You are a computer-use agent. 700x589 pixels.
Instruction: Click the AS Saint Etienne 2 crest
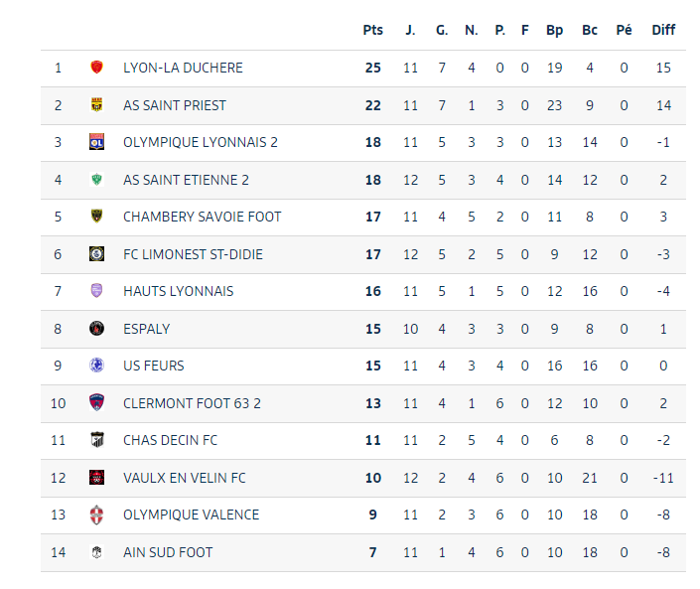97,180
